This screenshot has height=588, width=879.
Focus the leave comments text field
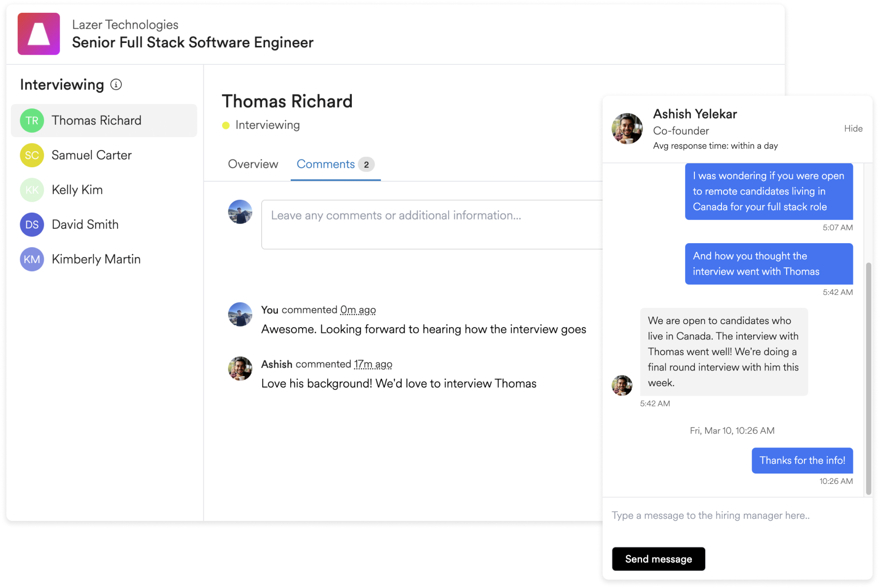click(x=432, y=224)
